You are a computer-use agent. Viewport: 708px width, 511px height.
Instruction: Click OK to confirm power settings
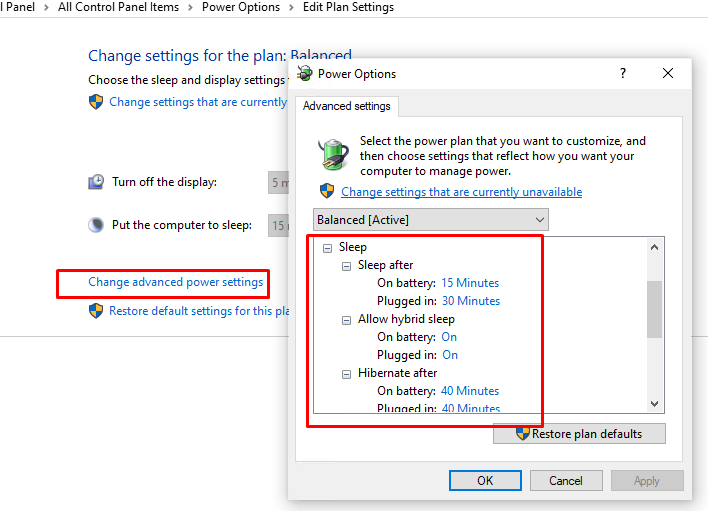pyautogui.click(x=485, y=480)
